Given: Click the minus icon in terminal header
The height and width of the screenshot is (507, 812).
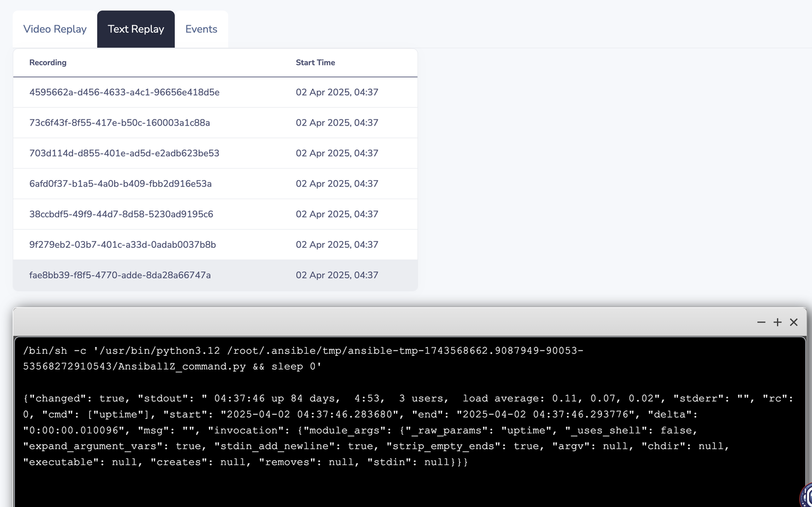Looking at the screenshot, I should pos(761,323).
